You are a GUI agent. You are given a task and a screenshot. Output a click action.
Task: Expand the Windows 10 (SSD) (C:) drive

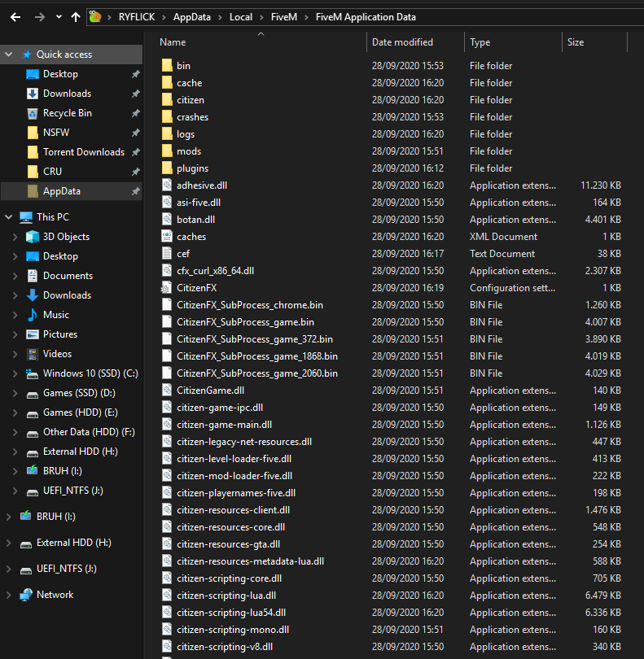15,373
